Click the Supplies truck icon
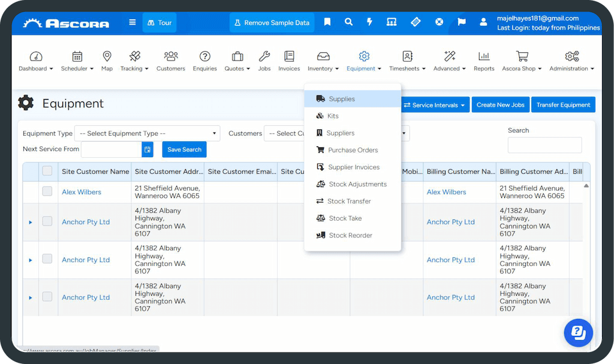This screenshot has height=364, width=614. (x=321, y=99)
